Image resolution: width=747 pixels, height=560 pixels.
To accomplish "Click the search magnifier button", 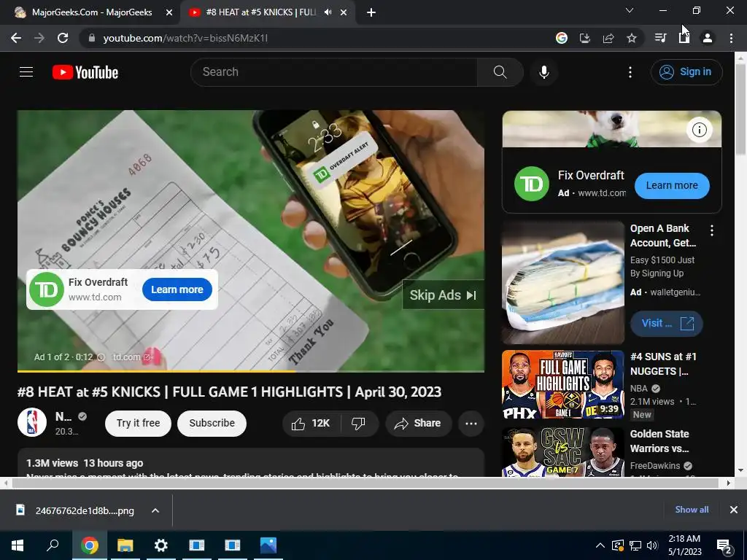I will 500,72.
